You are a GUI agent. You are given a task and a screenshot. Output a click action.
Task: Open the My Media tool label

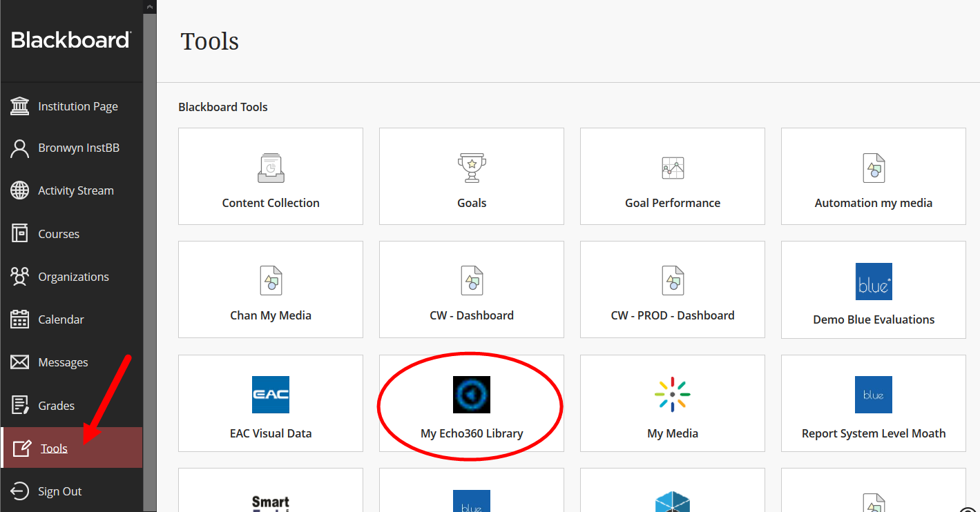coord(673,433)
